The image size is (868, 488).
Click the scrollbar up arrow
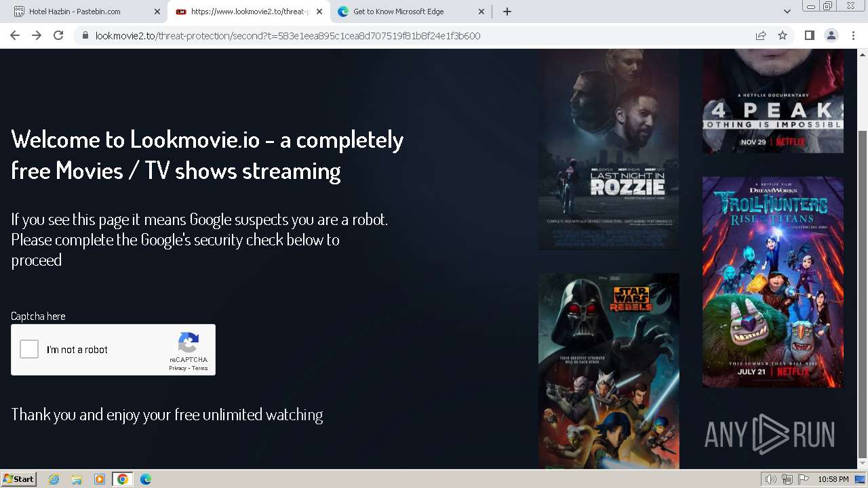863,54
